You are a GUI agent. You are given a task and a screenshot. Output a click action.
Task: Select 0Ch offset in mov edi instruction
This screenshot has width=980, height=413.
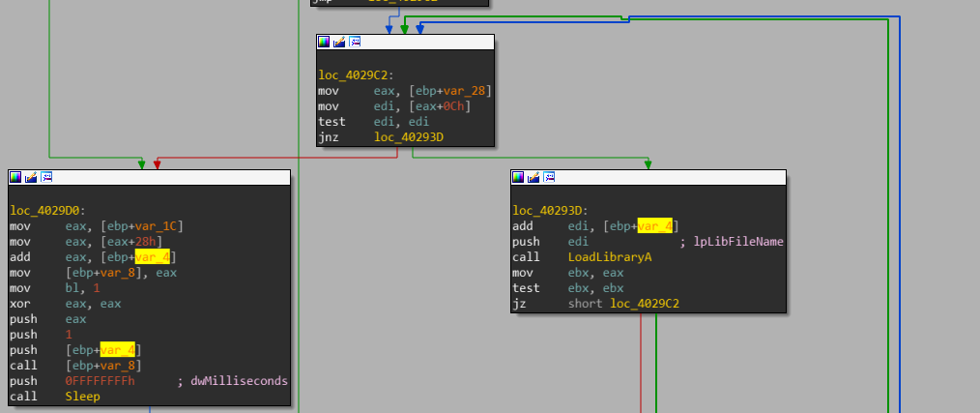point(453,106)
